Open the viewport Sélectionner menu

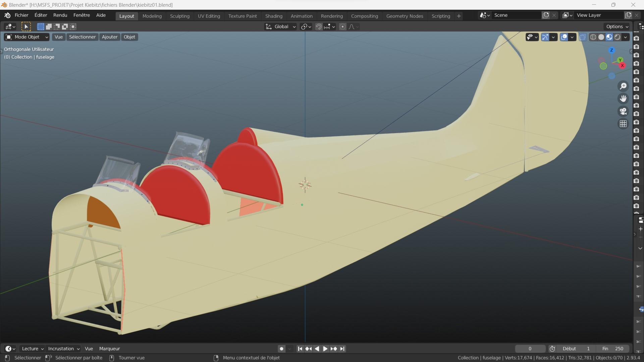(x=82, y=37)
